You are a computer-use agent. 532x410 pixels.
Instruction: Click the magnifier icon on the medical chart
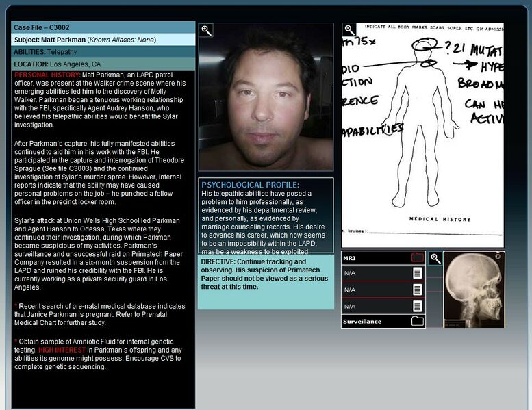pos(349,30)
